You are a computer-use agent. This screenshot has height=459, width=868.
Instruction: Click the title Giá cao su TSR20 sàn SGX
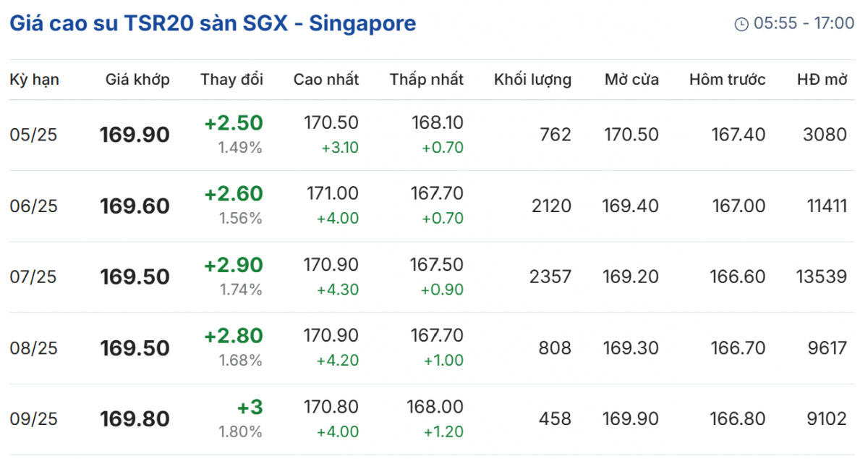pos(212,23)
